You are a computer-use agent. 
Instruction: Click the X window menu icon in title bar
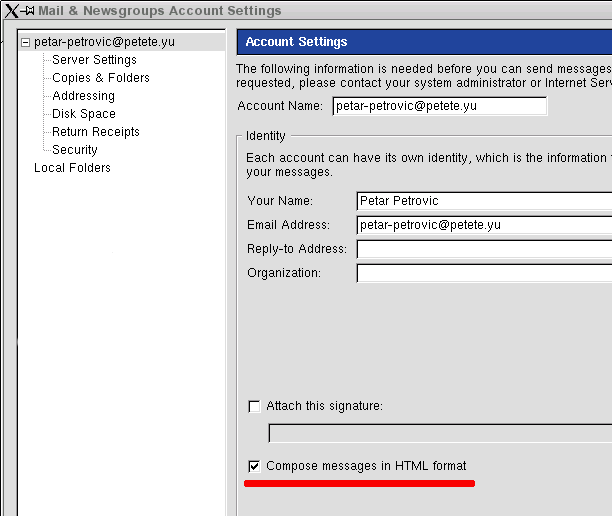coord(12,11)
